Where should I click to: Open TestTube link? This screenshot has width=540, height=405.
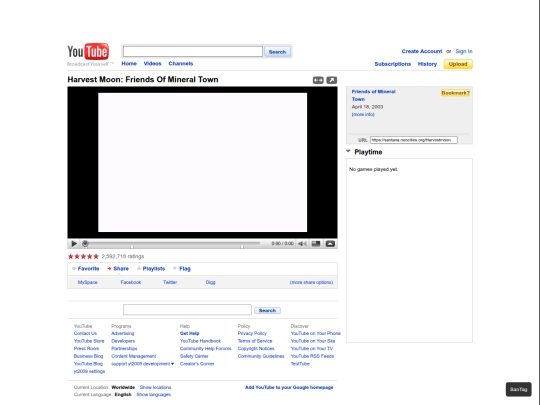pyautogui.click(x=300, y=364)
